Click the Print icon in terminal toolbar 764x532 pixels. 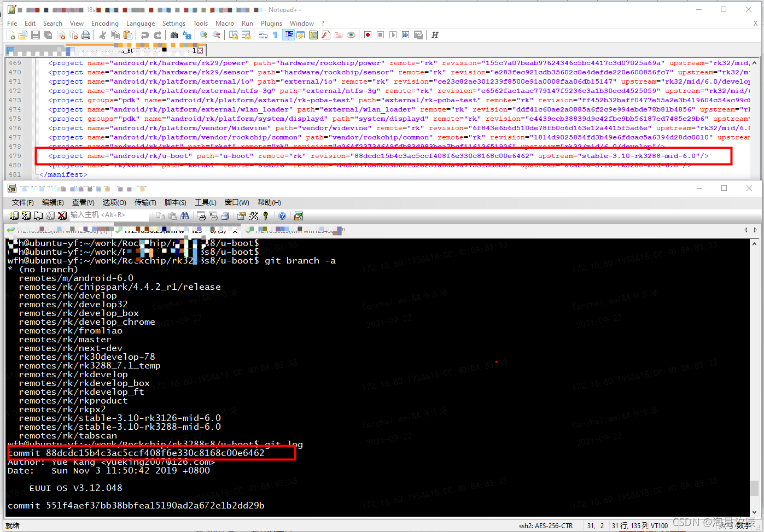coord(225,216)
